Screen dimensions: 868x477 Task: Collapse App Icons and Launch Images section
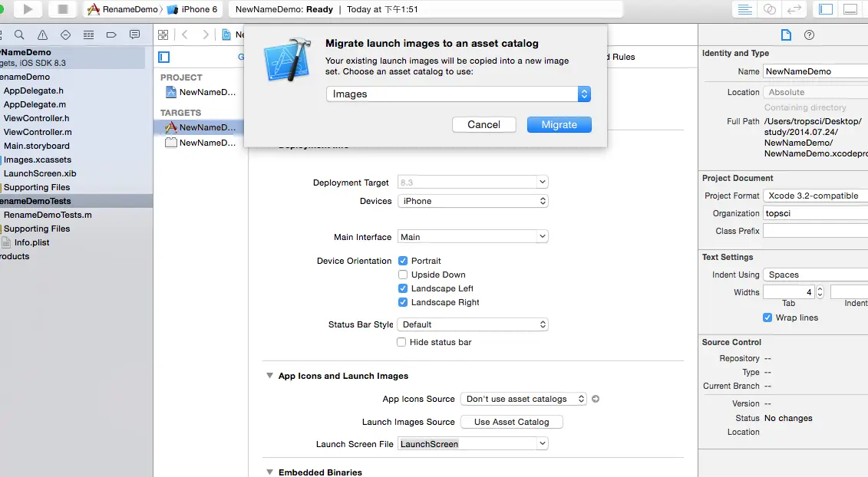point(269,376)
